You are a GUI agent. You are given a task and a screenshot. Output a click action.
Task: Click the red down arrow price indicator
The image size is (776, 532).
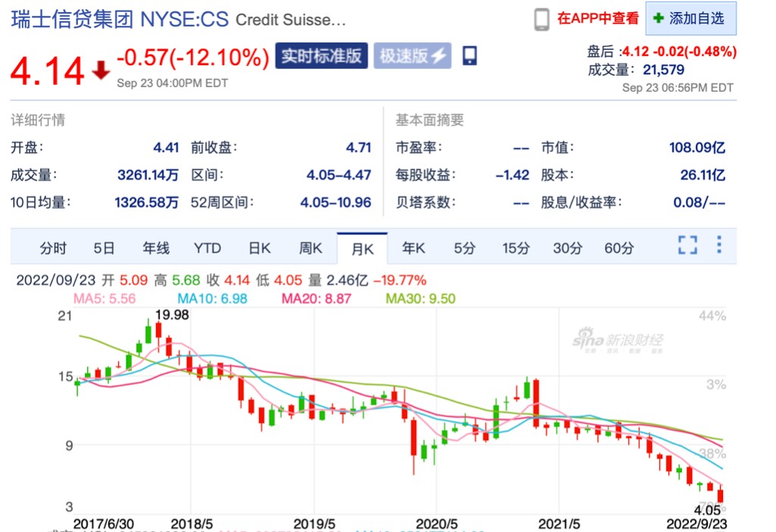coord(100,71)
